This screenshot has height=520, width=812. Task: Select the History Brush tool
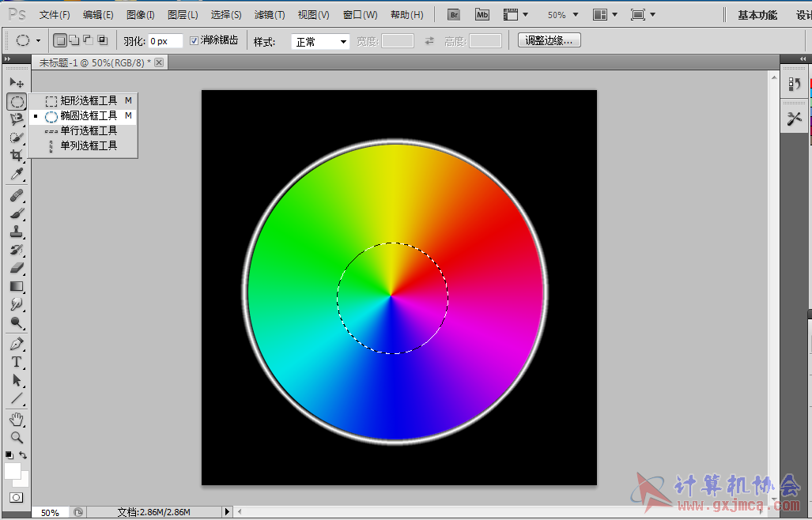click(17, 250)
